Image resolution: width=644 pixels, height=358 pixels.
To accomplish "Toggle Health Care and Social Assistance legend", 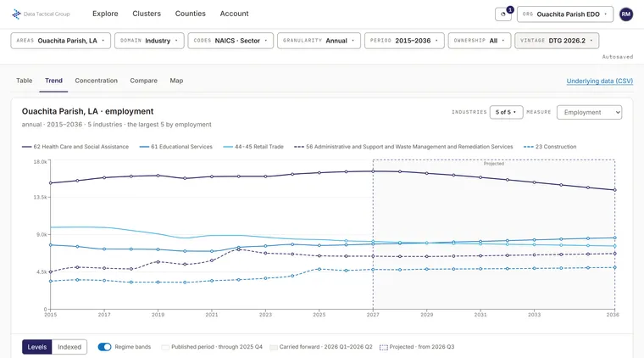I will 75,147.
